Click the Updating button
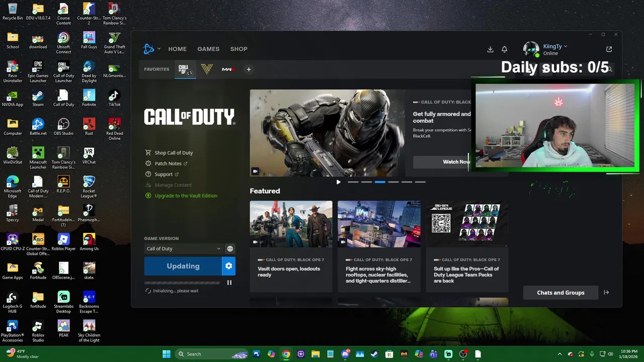 [183, 266]
